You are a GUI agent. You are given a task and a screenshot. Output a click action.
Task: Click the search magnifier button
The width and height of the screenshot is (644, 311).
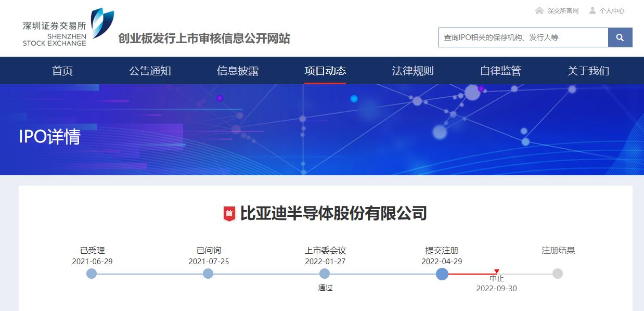coord(620,37)
